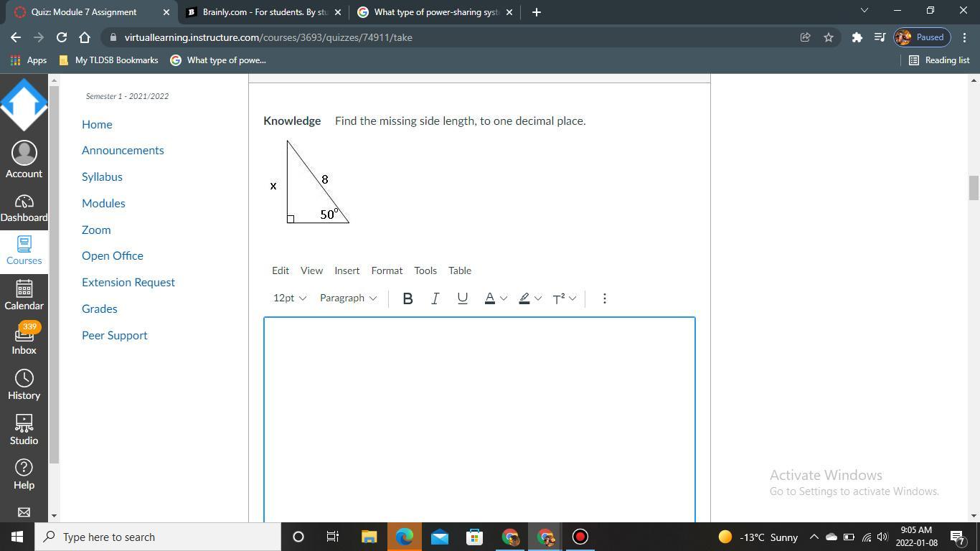The image size is (980, 551).
Task: Open the browser home page
Action: (x=85, y=37)
